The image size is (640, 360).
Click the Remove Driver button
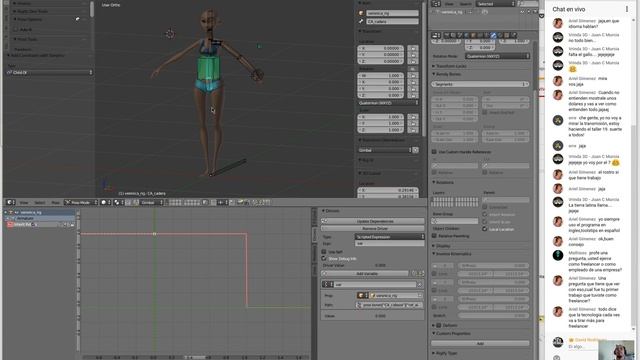point(373,229)
